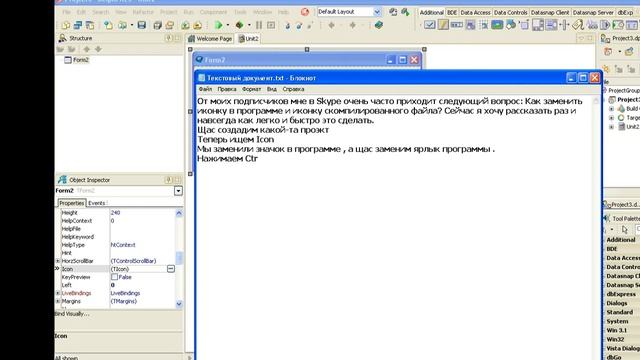Open the Default Layout dropdown
This screenshot has width=640, height=360.
(377, 12)
